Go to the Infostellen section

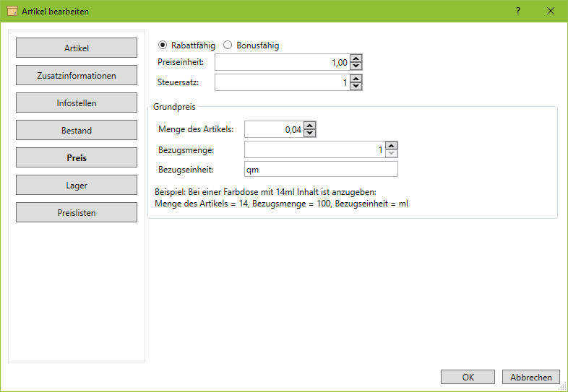(77, 103)
